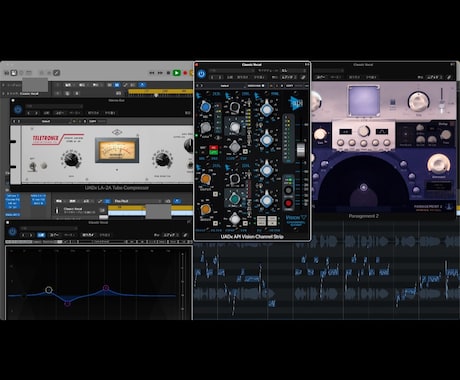Click the fast forward transport button
The width and height of the screenshot is (460, 380).
pyautogui.click(x=160, y=73)
